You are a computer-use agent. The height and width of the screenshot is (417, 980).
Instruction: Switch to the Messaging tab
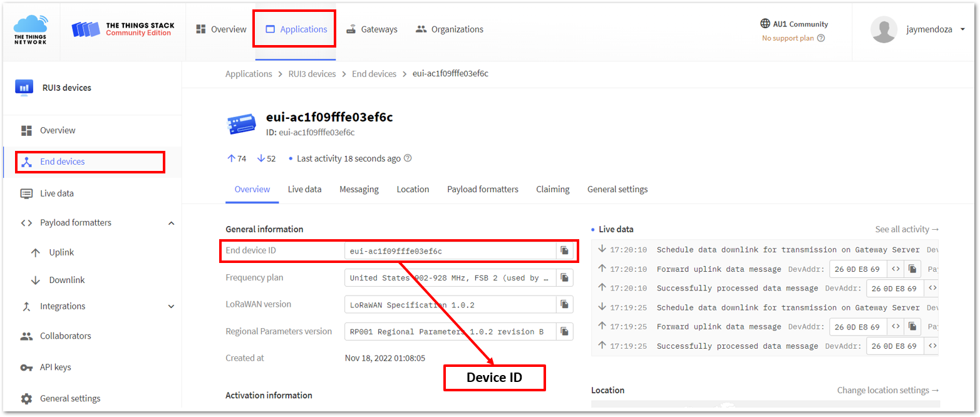click(359, 189)
